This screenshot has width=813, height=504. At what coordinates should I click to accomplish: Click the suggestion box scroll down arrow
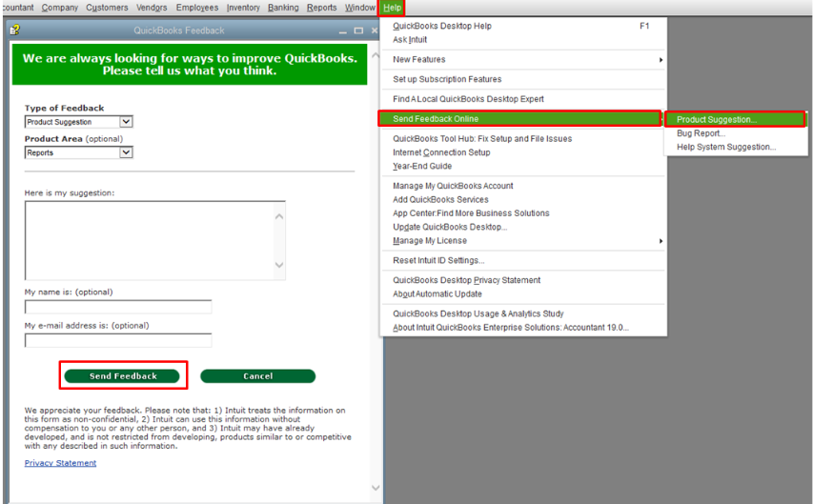[279, 265]
